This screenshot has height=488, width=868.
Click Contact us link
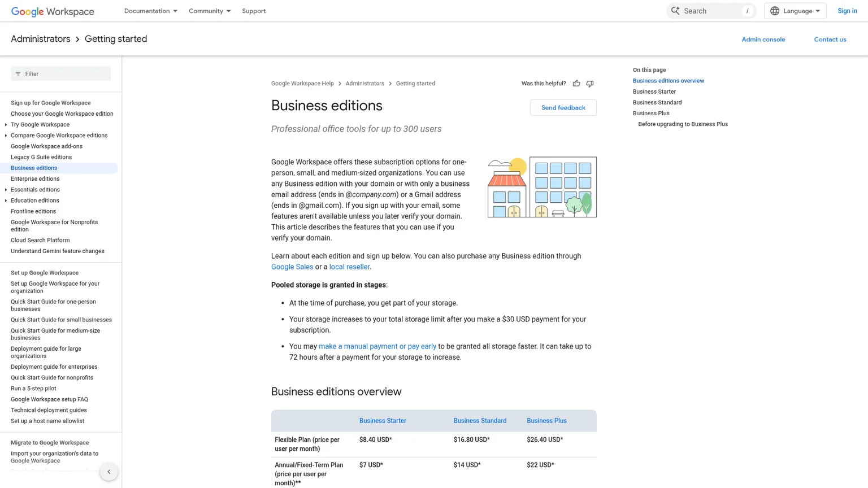830,40
